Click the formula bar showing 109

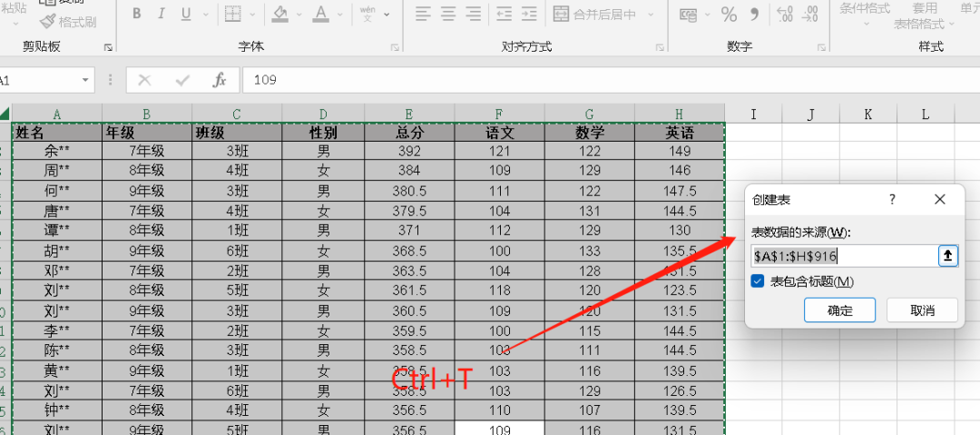(610, 80)
